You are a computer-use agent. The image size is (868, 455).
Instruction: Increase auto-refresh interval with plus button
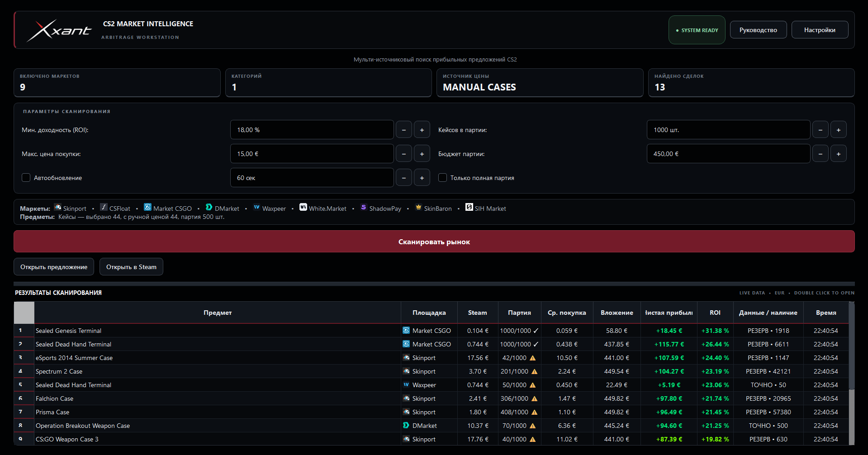coord(422,178)
